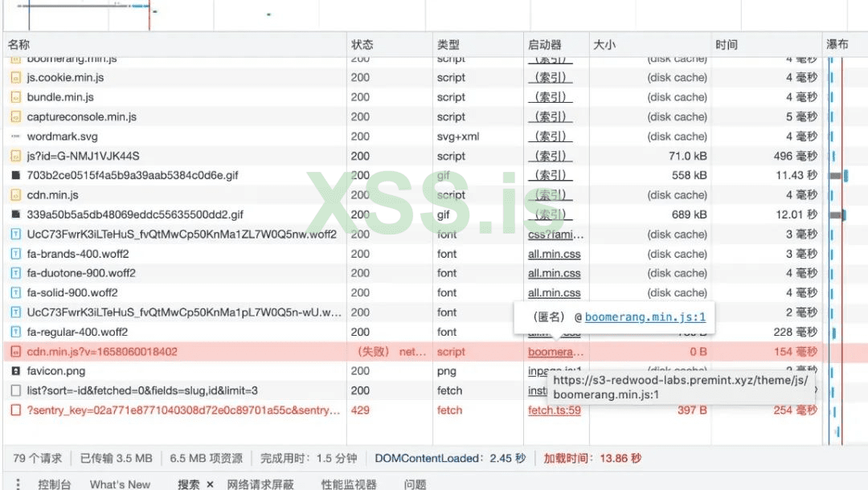Click the red icon beside ?sentry_key request
The height and width of the screenshot is (490, 868).
(15, 410)
